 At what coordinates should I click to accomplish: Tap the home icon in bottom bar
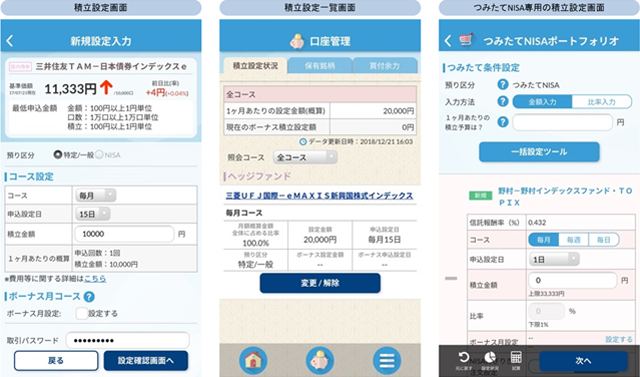[253, 361]
